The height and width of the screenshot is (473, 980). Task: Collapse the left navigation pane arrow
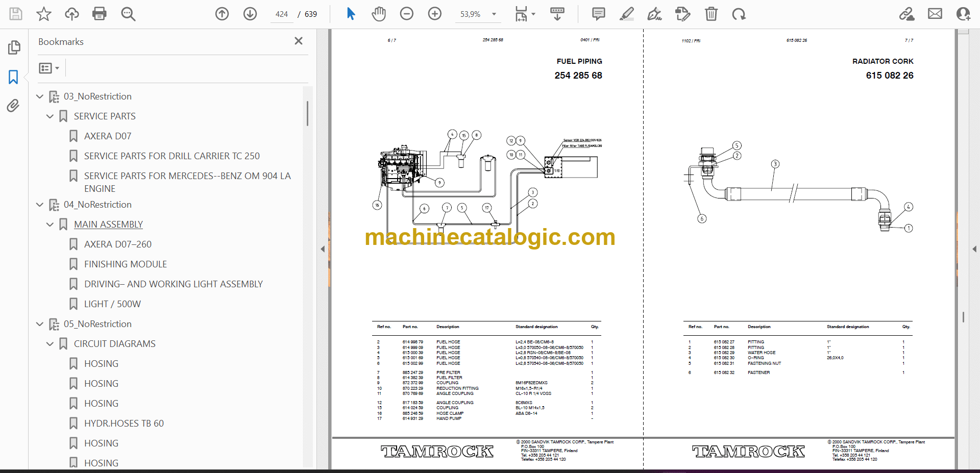[x=323, y=249]
